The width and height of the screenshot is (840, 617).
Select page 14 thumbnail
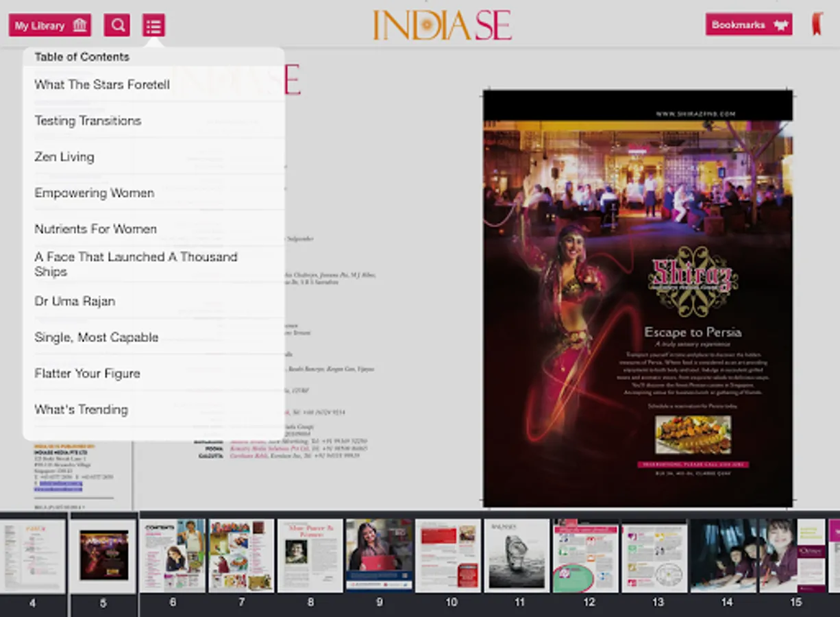tap(724, 556)
